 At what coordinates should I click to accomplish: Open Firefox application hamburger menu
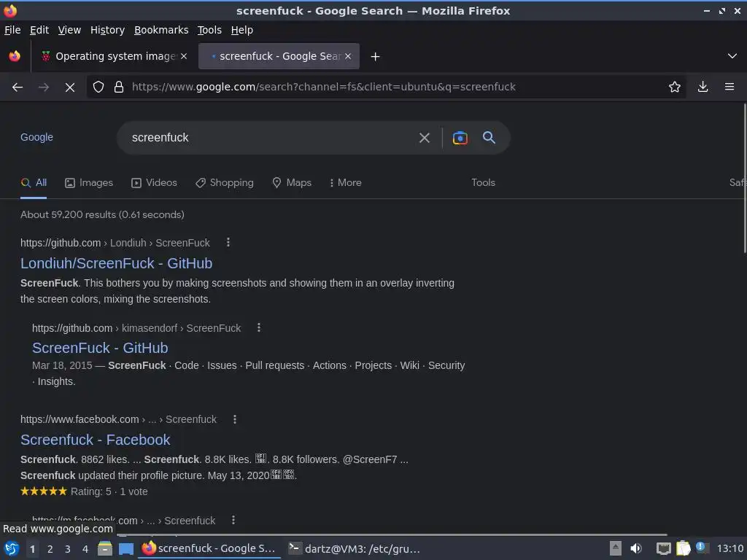(x=729, y=87)
